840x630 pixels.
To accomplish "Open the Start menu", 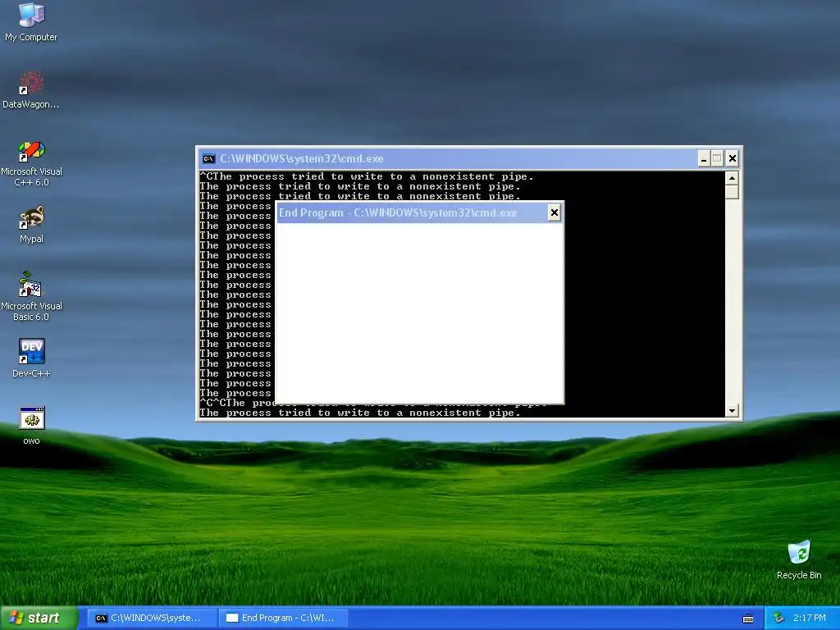I will click(x=39, y=618).
